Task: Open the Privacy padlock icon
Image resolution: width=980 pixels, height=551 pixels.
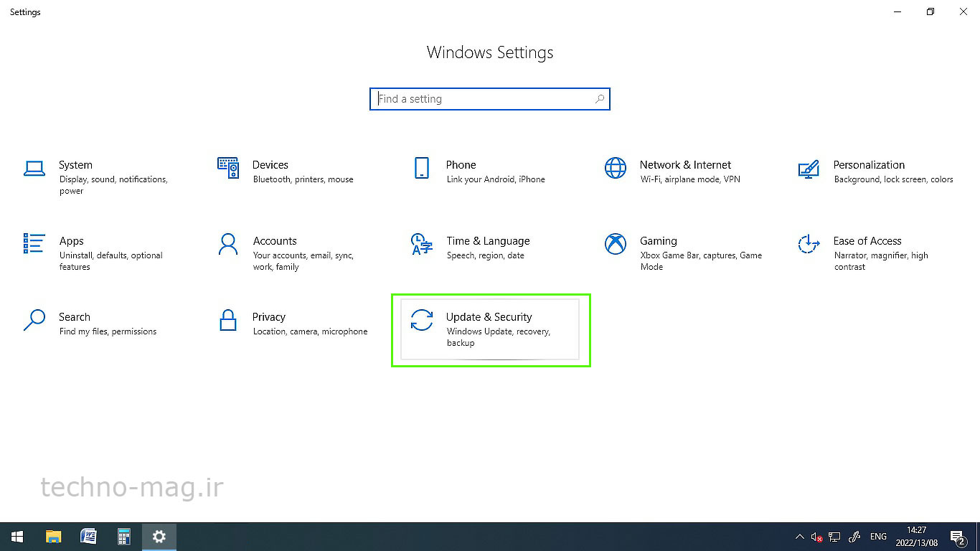Action: click(228, 320)
